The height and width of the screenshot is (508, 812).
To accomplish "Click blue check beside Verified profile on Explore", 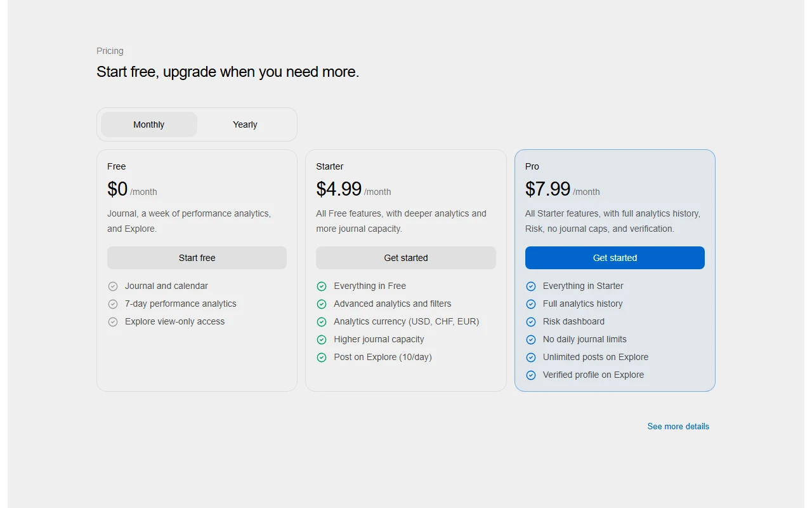I will click(x=531, y=375).
